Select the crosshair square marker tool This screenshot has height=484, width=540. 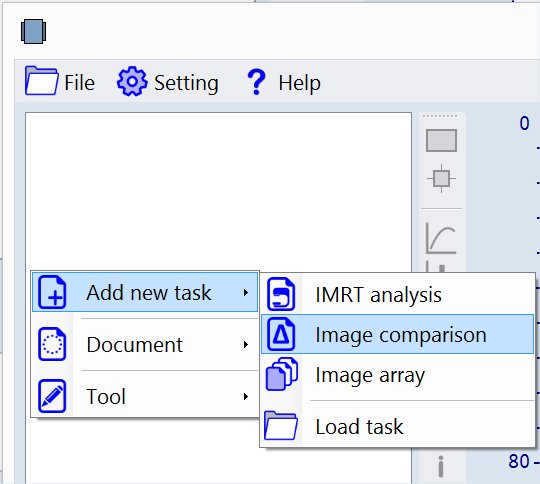(442, 178)
